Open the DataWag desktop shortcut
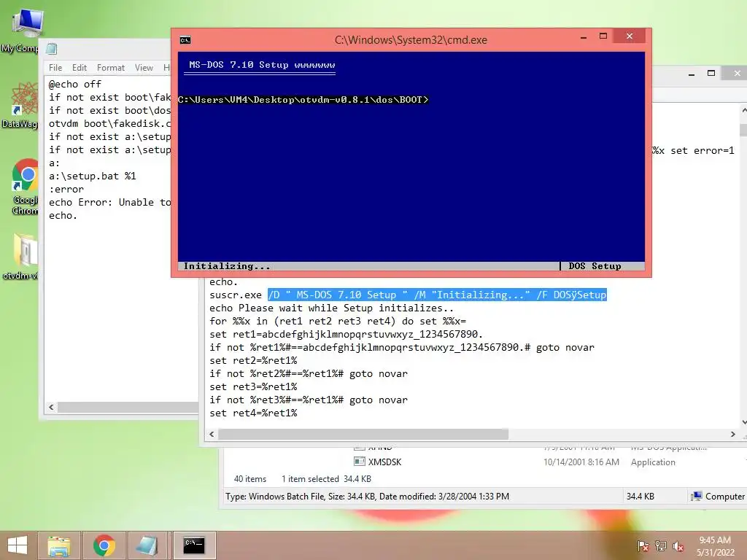Screen dimensions: 747x560 23,106
